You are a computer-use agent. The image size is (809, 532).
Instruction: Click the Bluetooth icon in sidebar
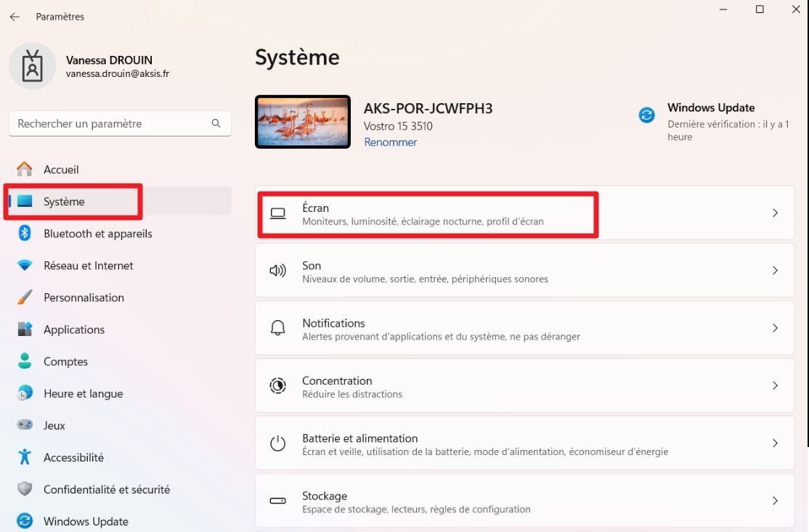(24, 233)
